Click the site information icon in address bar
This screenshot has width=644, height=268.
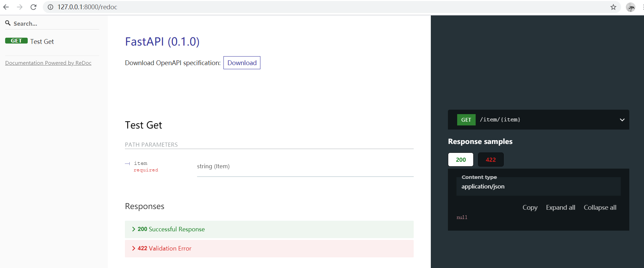click(x=50, y=7)
